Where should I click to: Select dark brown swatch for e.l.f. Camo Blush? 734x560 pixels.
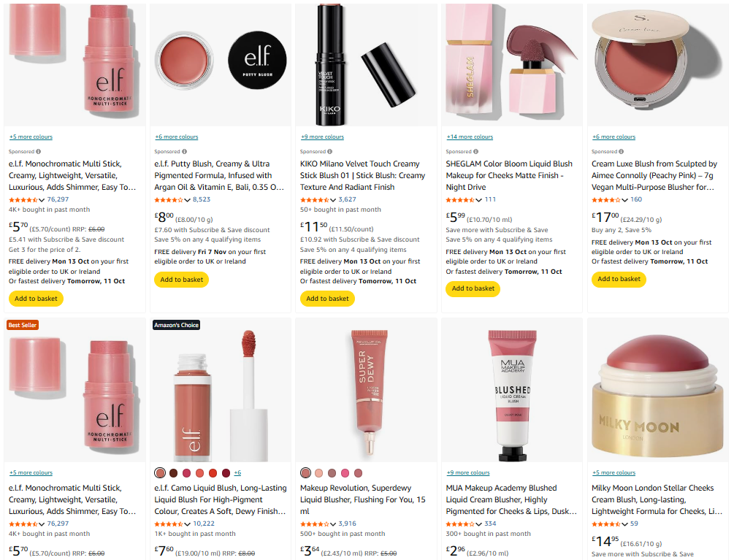pos(173,473)
